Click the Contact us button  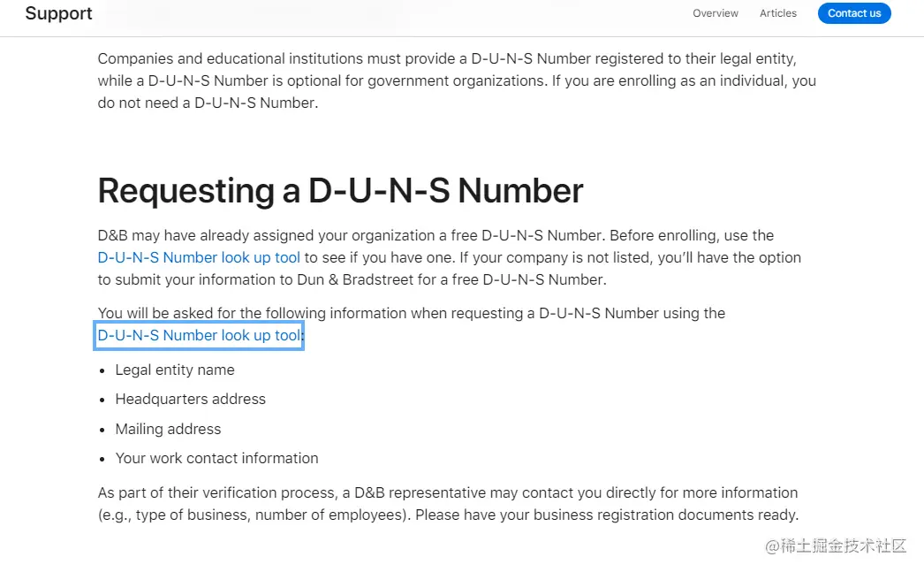point(854,13)
